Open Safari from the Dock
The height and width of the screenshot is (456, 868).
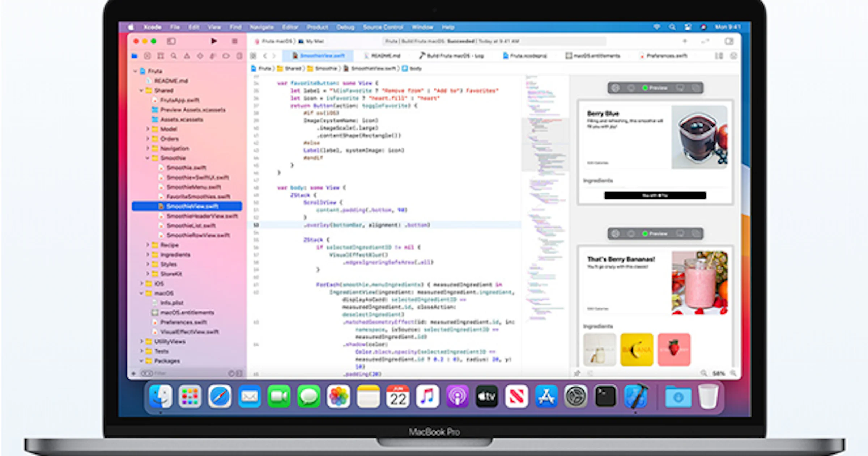pyautogui.click(x=220, y=396)
